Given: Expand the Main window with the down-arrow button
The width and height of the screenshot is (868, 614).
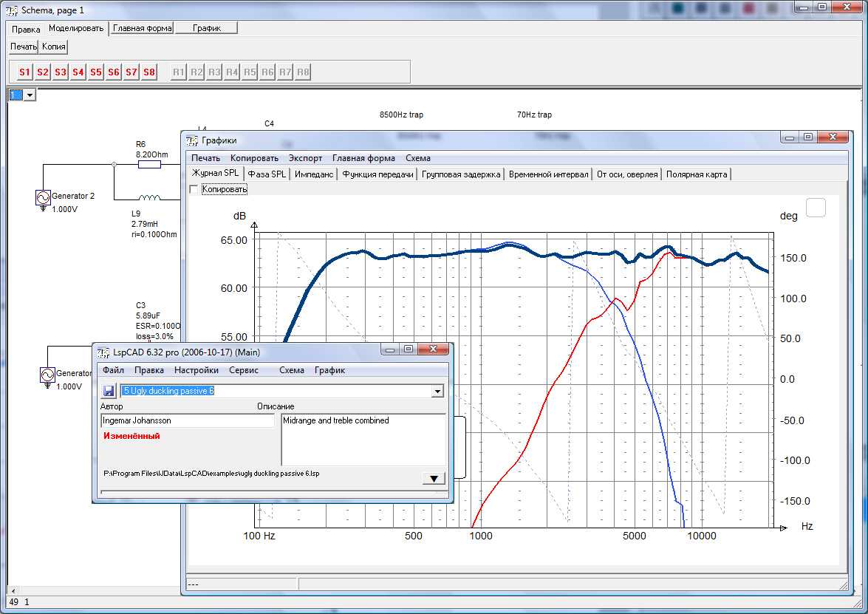Looking at the screenshot, I should click(434, 478).
